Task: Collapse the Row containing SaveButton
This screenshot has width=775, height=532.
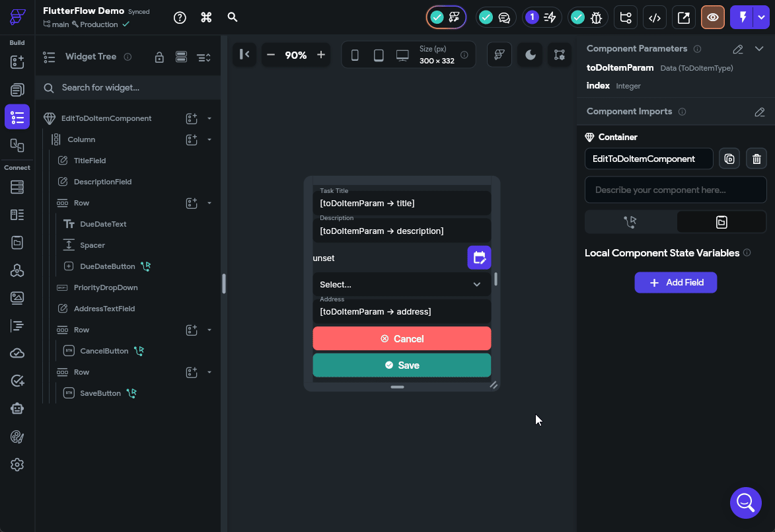Action: (209, 372)
